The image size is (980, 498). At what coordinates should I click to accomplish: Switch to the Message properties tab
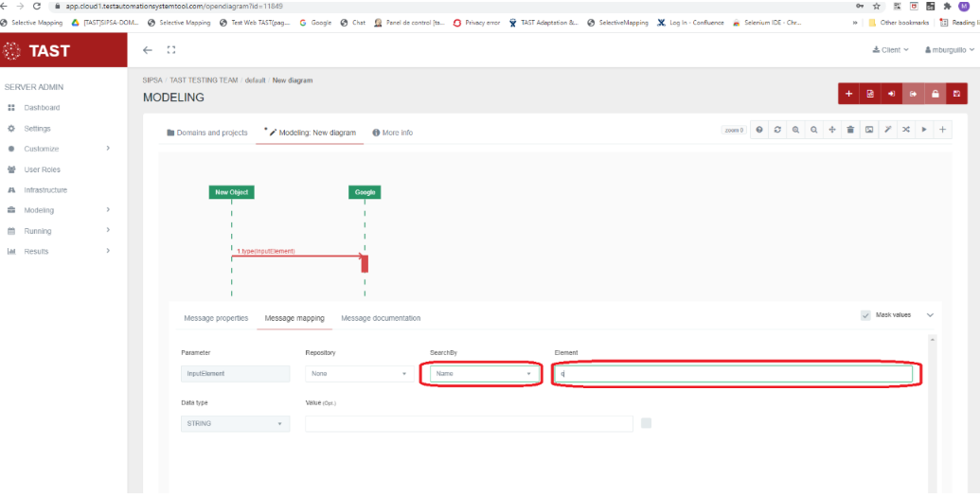pyautogui.click(x=216, y=318)
